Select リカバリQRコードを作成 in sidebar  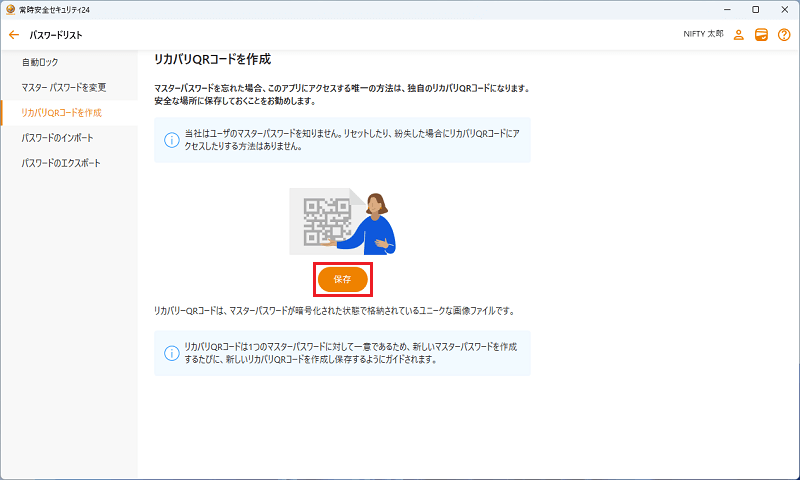pyautogui.click(x=69, y=113)
